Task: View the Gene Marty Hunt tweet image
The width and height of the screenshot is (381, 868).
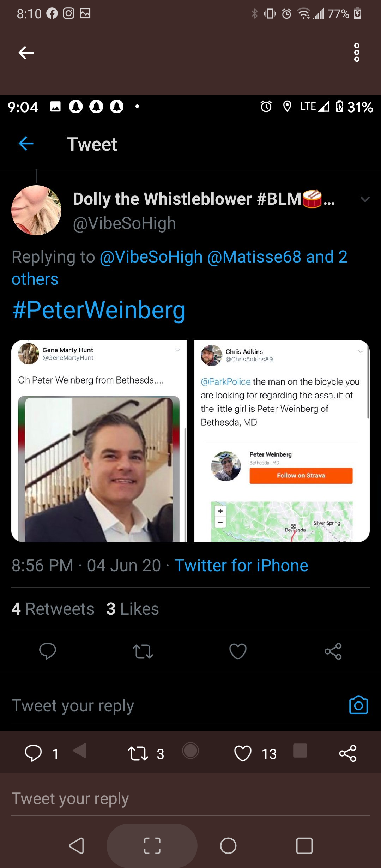Action: click(99, 441)
